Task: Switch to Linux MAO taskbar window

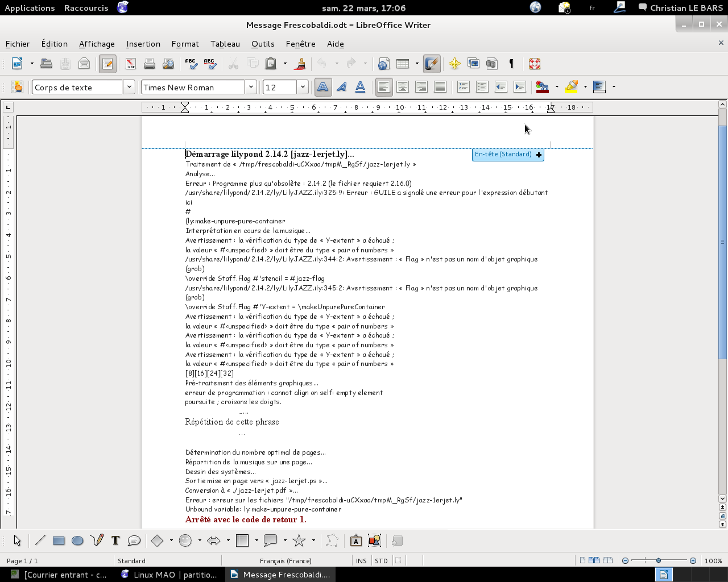Action: [169, 575]
